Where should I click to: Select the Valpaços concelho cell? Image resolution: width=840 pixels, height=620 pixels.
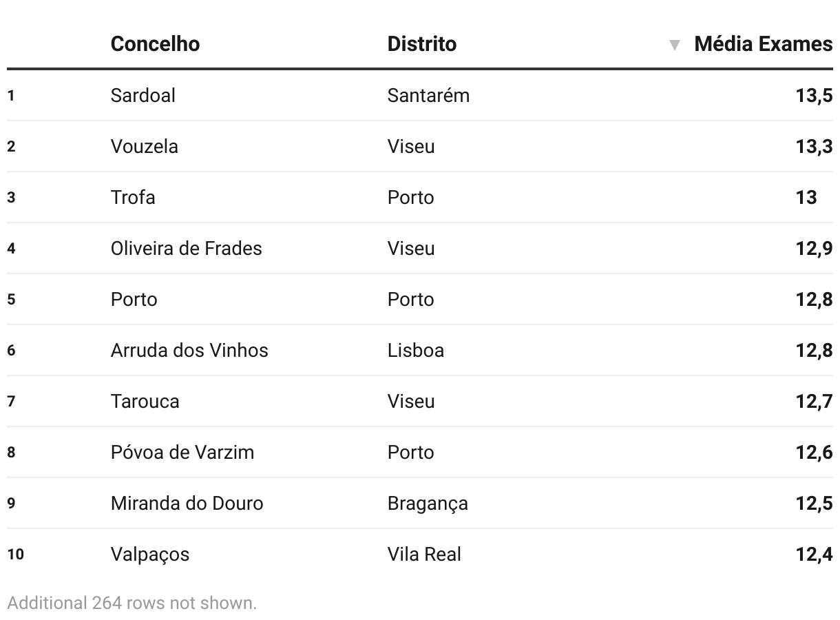click(x=149, y=554)
